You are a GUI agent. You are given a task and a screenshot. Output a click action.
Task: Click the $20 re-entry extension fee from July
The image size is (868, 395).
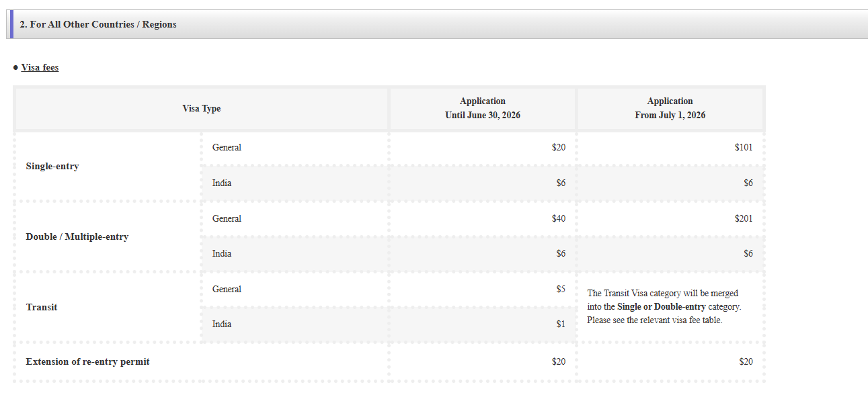click(x=746, y=361)
